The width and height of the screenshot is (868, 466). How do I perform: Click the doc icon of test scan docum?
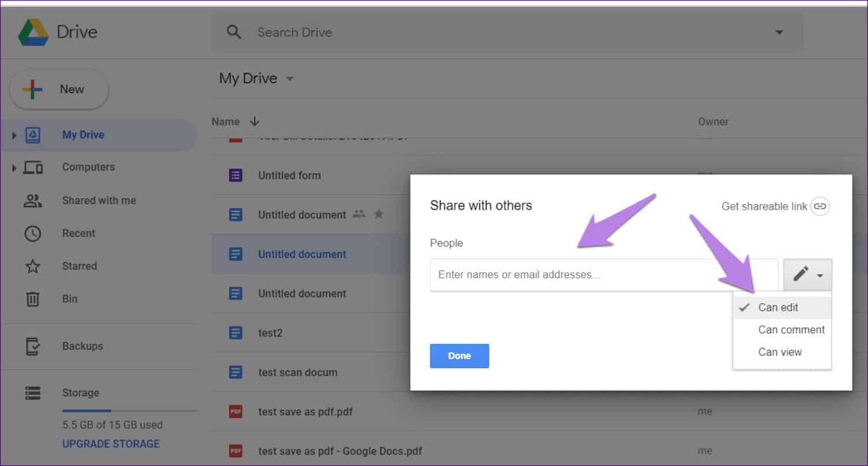pyautogui.click(x=236, y=372)
